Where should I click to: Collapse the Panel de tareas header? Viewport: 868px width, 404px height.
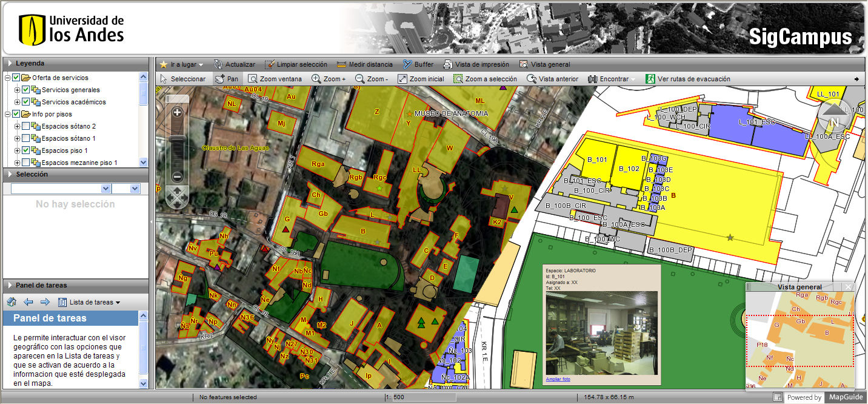(x=76, y=285)
